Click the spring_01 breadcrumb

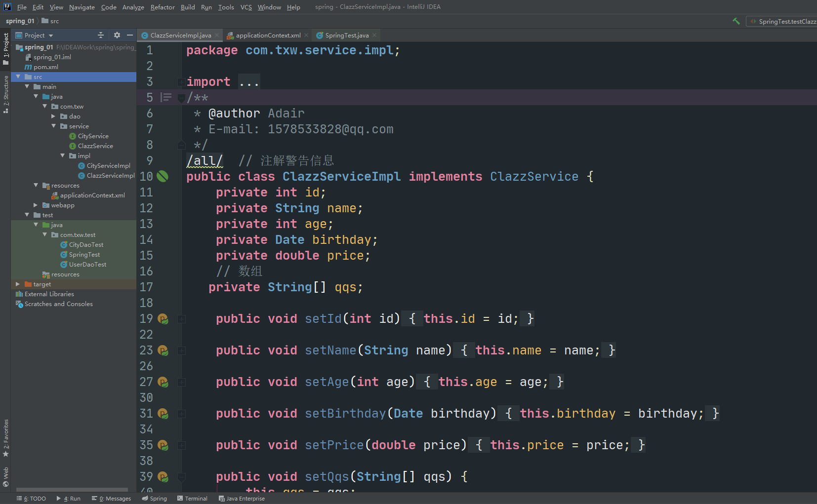pos(20,21)
